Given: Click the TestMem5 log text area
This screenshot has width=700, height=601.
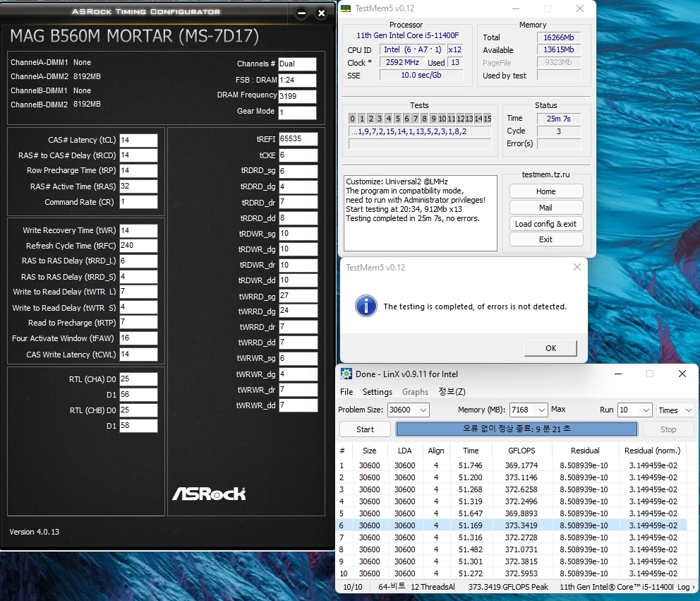Looking at the screenshot, I should 420,213.
